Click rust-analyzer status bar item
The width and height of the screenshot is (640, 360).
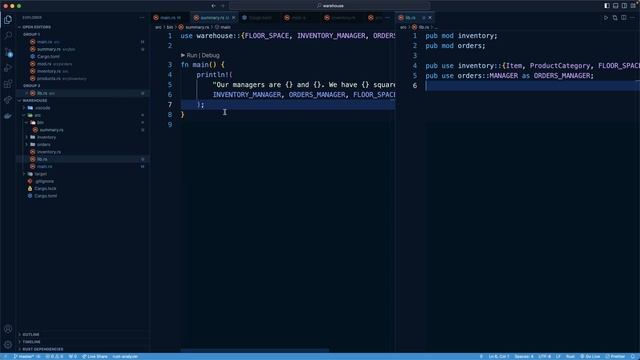[x=125, y=356]
